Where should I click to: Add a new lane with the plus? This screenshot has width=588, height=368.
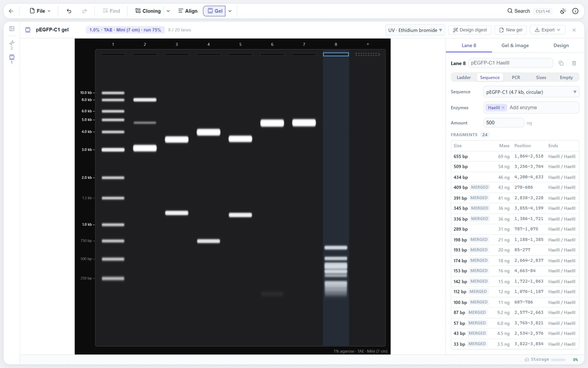(x=368, y=44)
